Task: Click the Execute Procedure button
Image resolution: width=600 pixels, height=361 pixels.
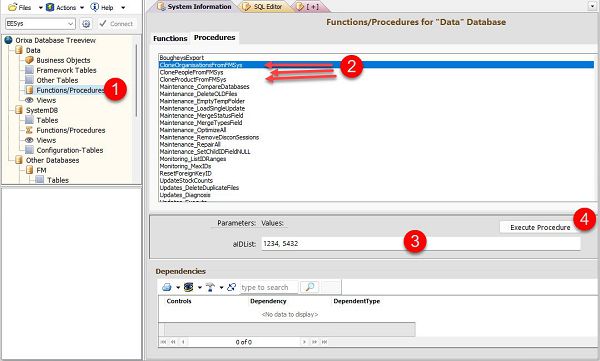Action: 540,227
